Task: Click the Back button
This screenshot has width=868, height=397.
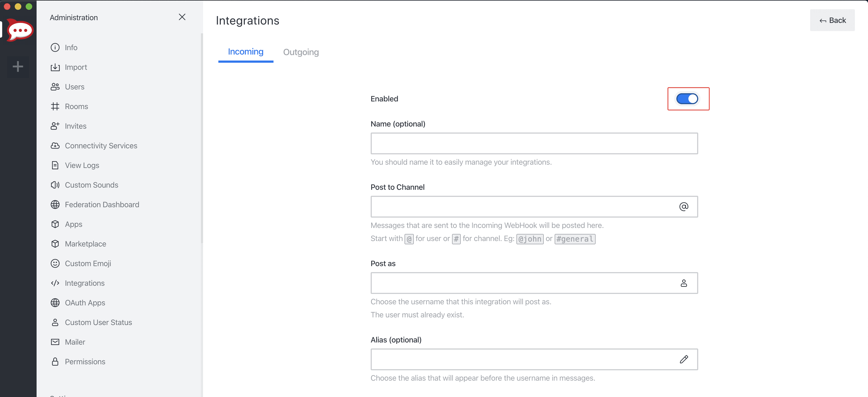Action: [832, 20]
